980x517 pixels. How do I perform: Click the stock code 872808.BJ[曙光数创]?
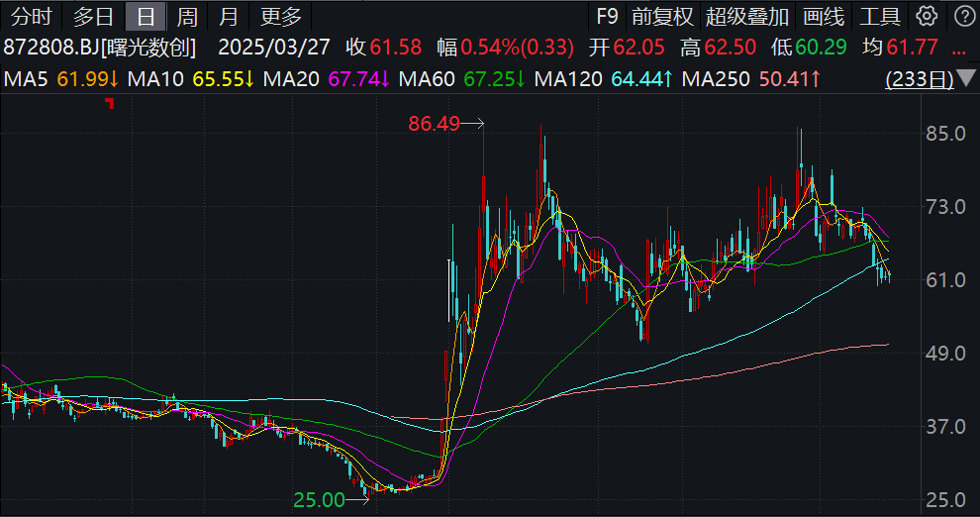tap(100, 47)
